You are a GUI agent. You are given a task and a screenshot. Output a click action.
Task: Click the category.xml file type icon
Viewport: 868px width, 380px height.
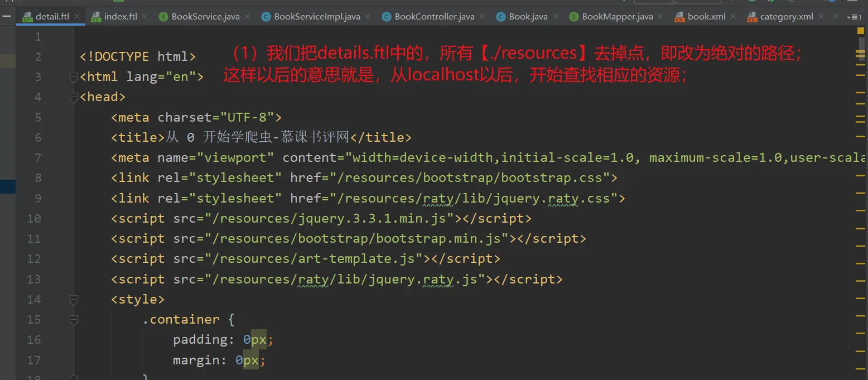point(751,17)
